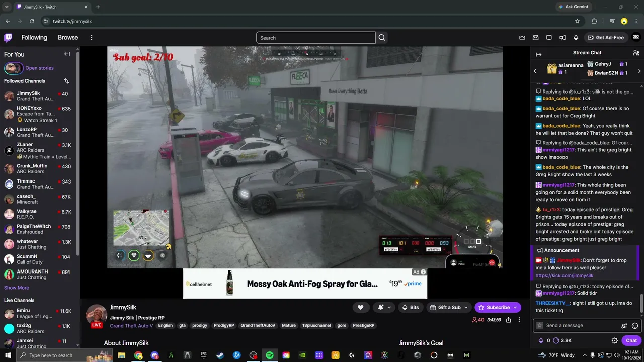Screen dimensions: 644x362
Task: Open the Browse tab
Action: 68,37
